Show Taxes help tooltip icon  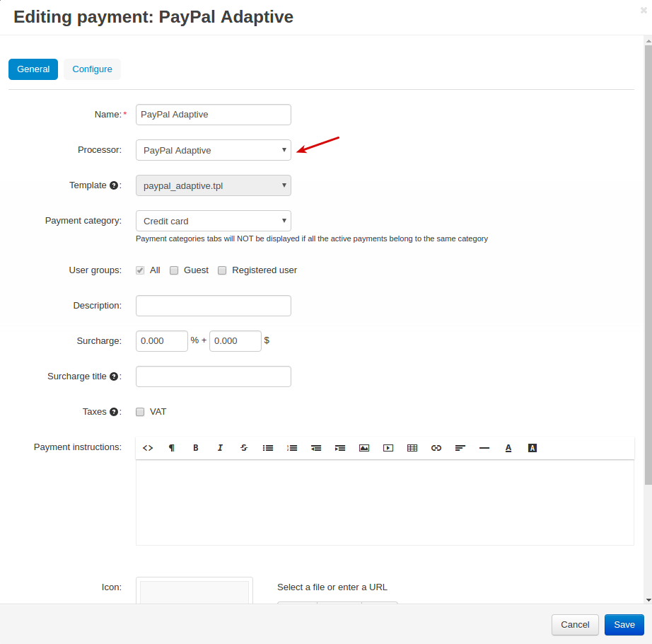click(x=114, y=412)
